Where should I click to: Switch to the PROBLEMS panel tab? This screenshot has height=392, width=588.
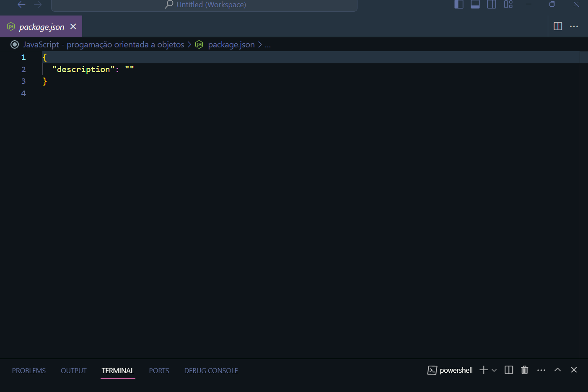tap(29, 371)
